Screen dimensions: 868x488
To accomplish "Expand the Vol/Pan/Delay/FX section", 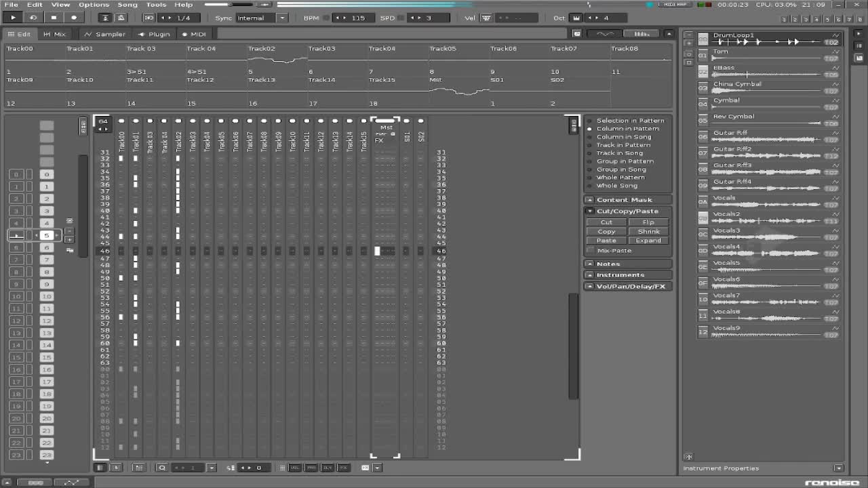I will point(589,287).
